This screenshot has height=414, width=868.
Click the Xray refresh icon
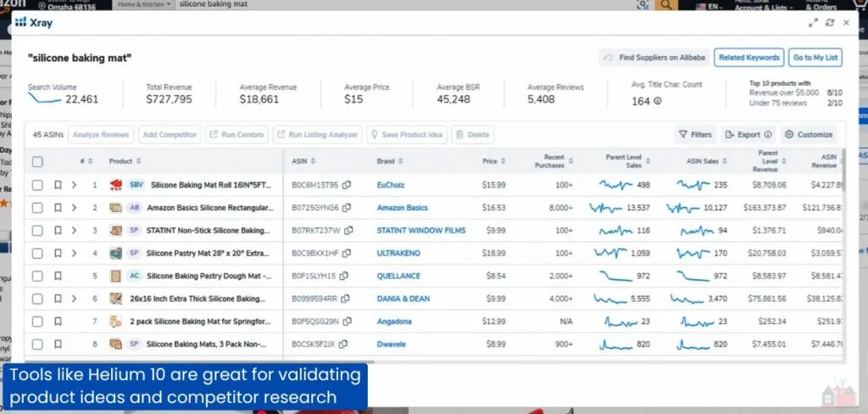829,23
